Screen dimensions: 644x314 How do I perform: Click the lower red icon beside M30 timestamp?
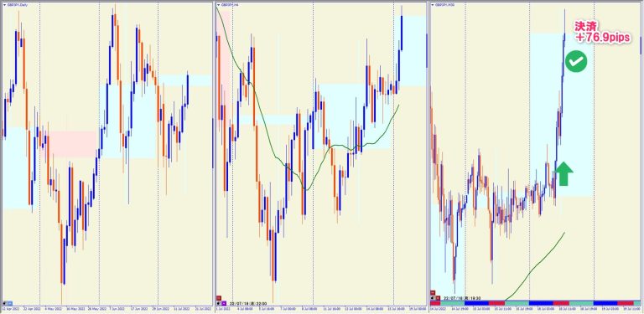[x=438, y=298]
